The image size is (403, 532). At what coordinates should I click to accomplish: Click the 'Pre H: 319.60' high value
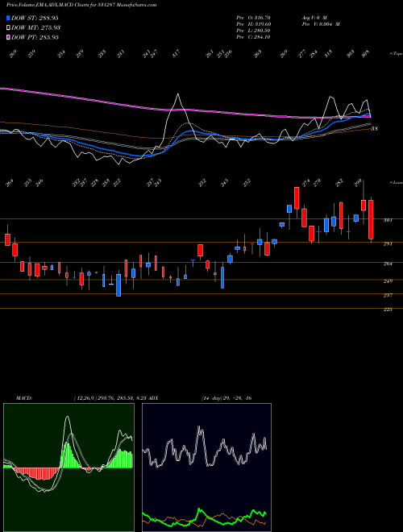[253, 24]
